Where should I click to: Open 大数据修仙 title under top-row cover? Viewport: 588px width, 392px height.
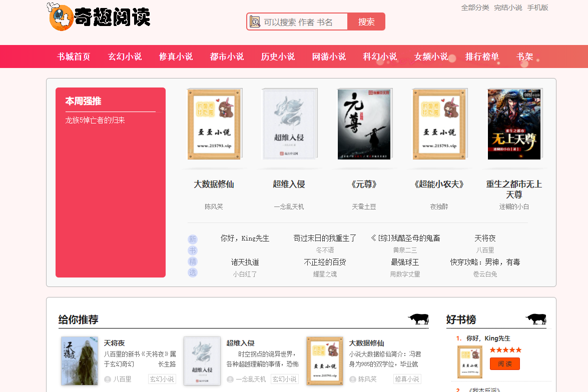tap(214, 184)
